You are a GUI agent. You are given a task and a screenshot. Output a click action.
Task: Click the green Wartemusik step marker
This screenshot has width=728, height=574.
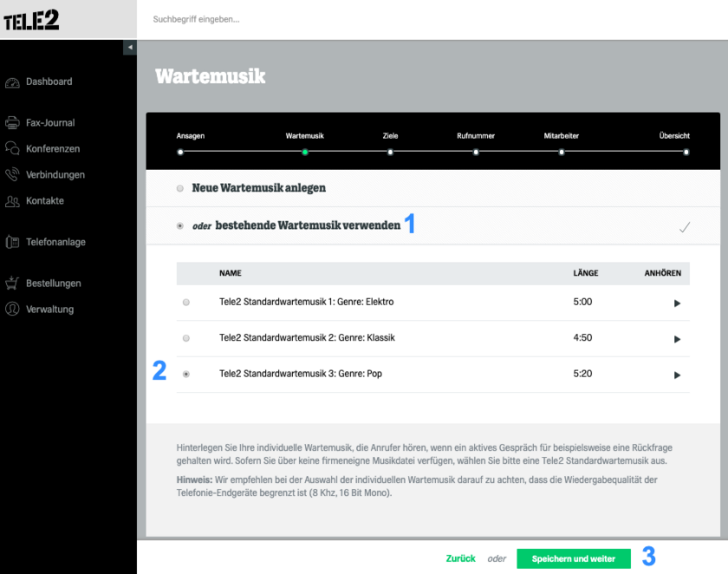tap(305, 152)
